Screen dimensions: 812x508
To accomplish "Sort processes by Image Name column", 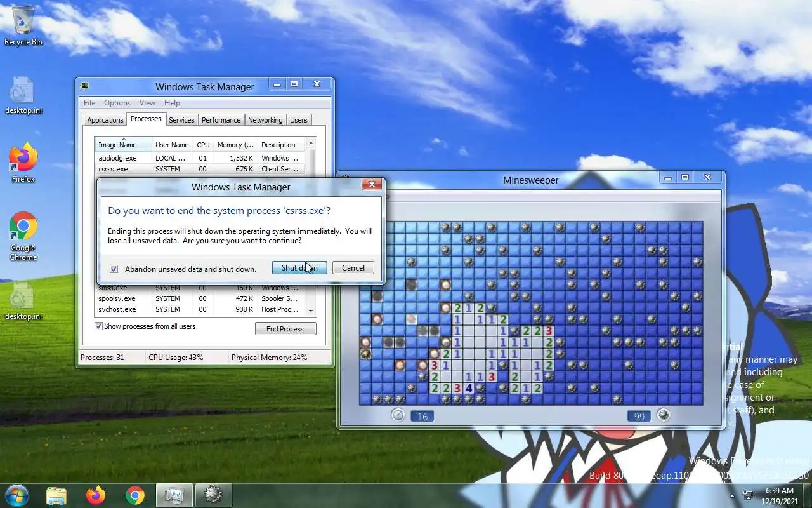I will (123, 145).
